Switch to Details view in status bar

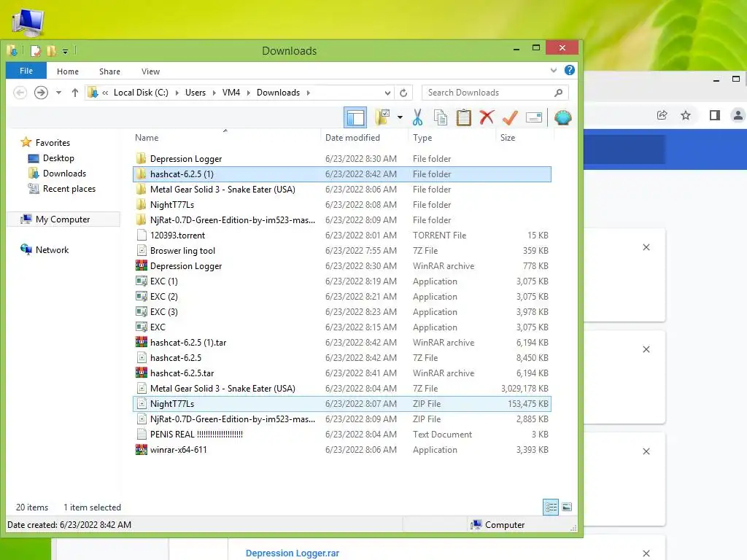coord(551,507)
